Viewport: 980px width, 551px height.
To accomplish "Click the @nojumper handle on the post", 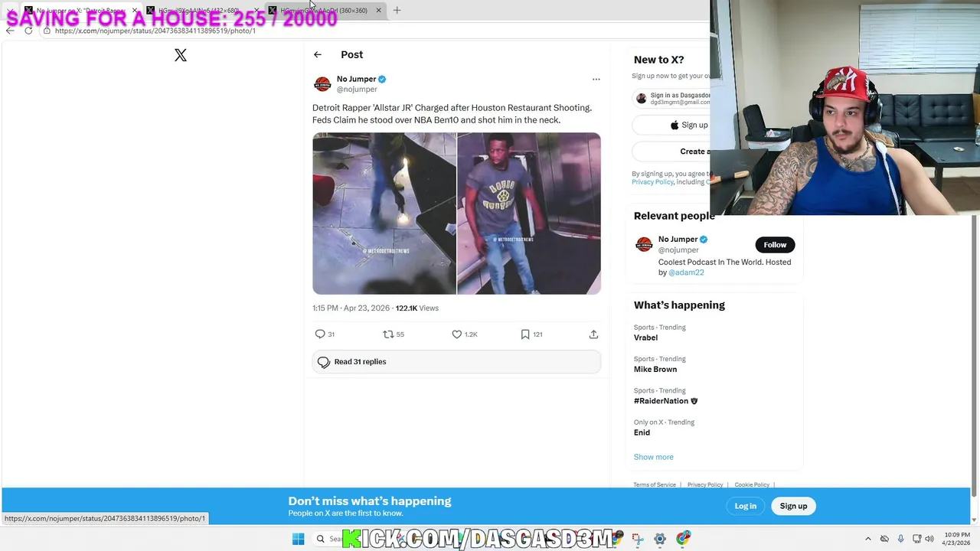I will point(357,90).
